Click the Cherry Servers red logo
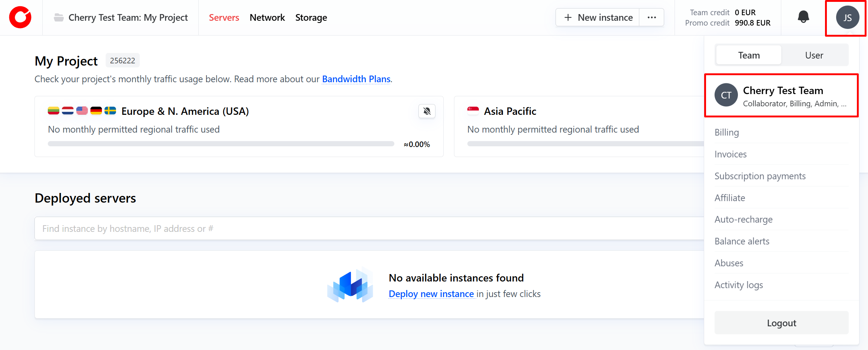 (20, 17)
